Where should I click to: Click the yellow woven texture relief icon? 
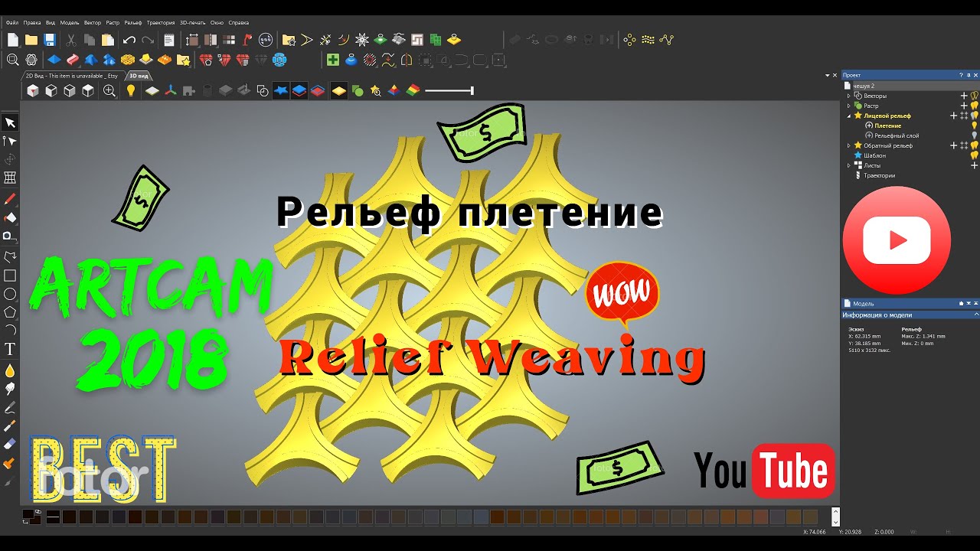128,59
